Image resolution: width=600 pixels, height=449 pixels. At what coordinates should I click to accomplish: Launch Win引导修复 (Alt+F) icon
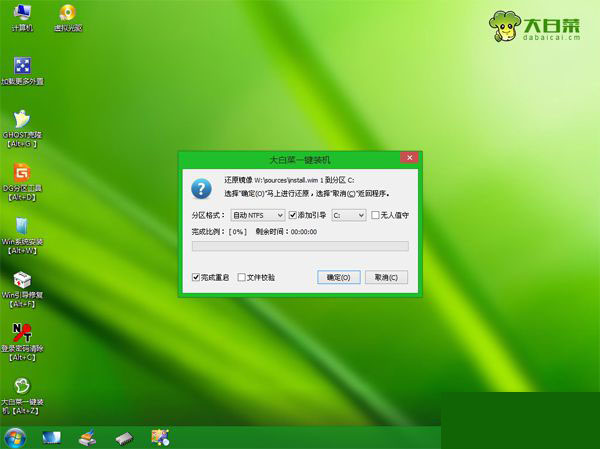click(22, 290)
